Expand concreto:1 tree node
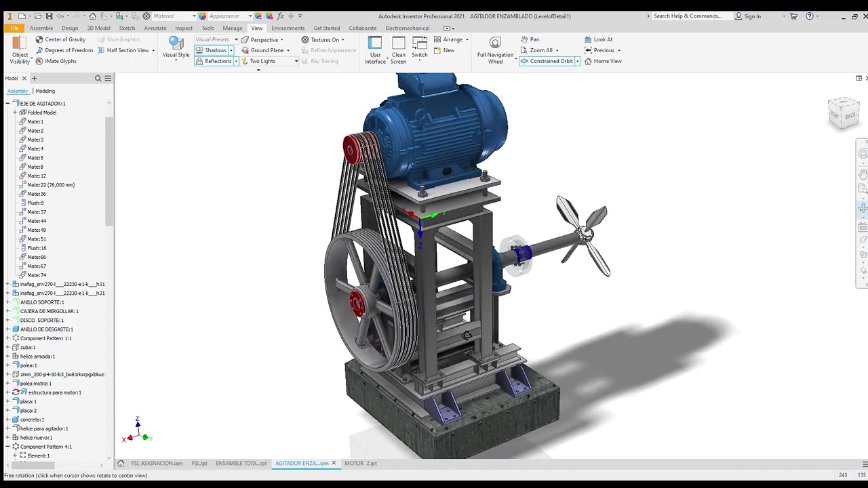The height and width of the screenshot is (488, 868). [7, 420]
